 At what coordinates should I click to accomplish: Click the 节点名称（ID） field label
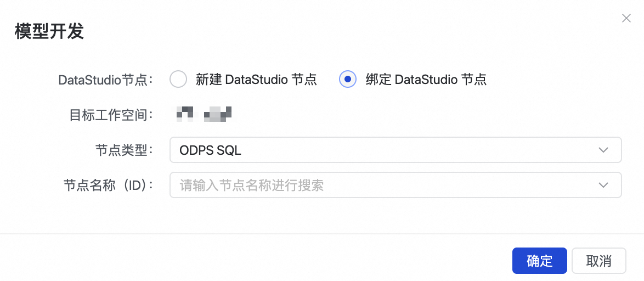point(108,185)
